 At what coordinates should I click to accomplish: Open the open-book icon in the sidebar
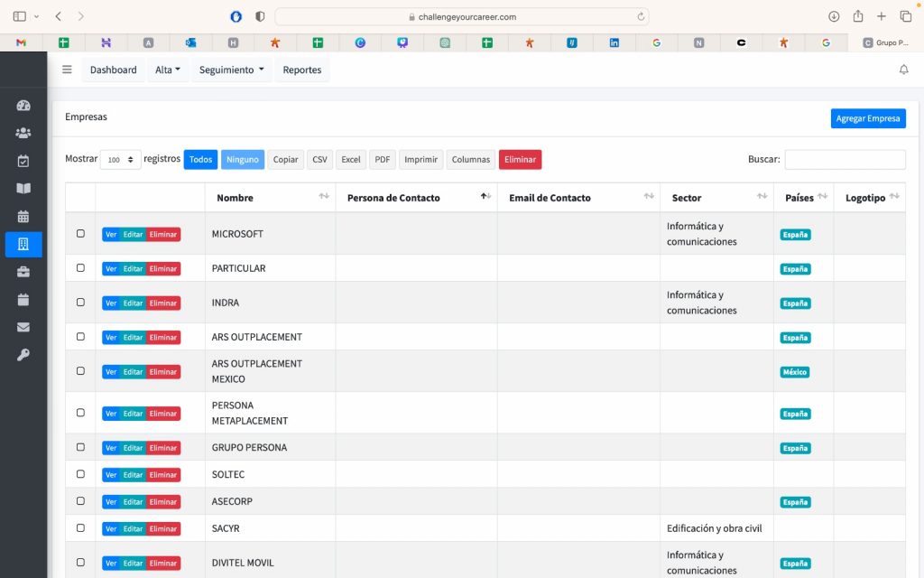23,189
